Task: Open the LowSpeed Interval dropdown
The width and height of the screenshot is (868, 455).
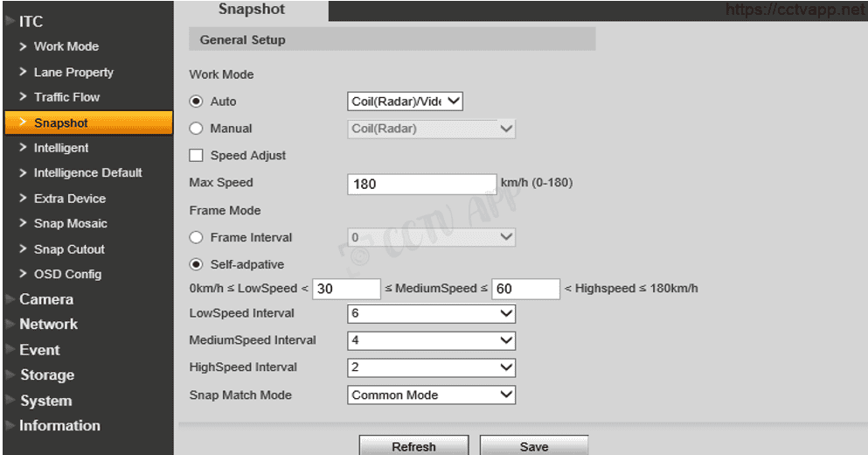Action: click(431, 313)
